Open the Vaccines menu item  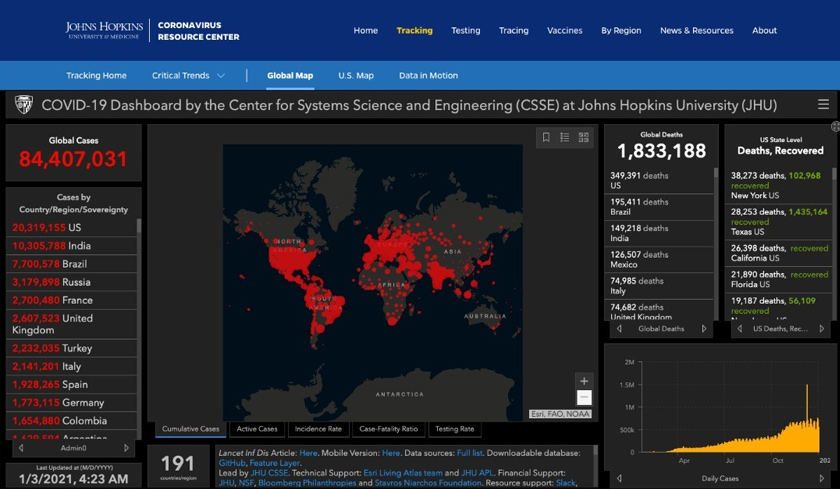tap(564, 30)
